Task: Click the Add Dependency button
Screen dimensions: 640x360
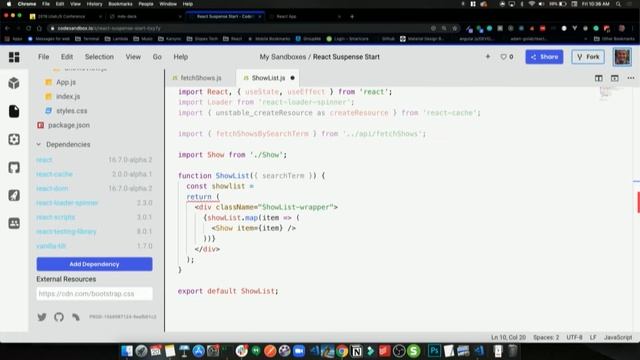Action: 94,264
